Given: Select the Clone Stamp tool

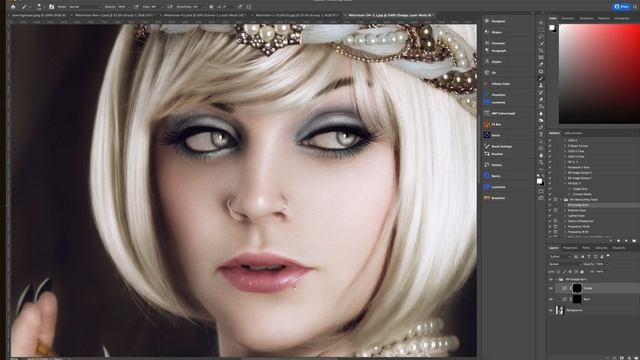Looking at the screenshot, I should pyautogui.click(x=541, y=85).
